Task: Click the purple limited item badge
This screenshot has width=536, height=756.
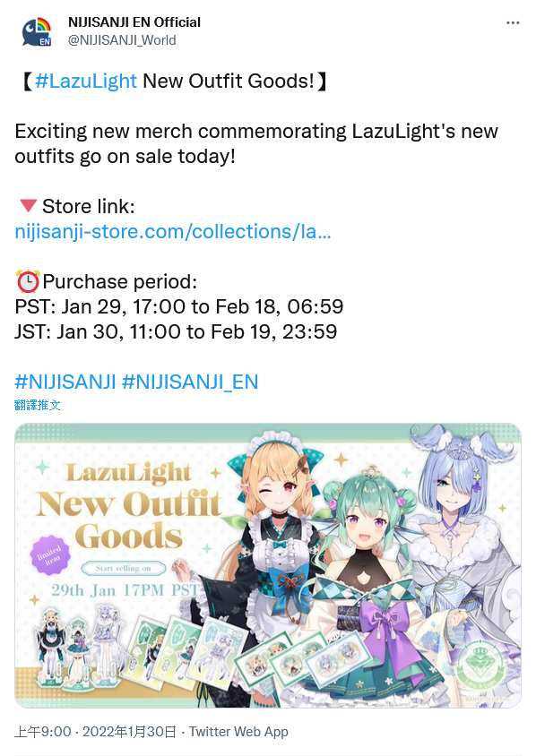Action: click(50, 555)
